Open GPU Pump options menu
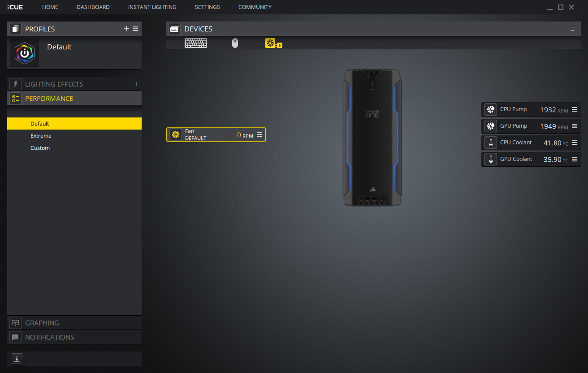Viewport: 588px width, 373px height. (x=575, y=126)
